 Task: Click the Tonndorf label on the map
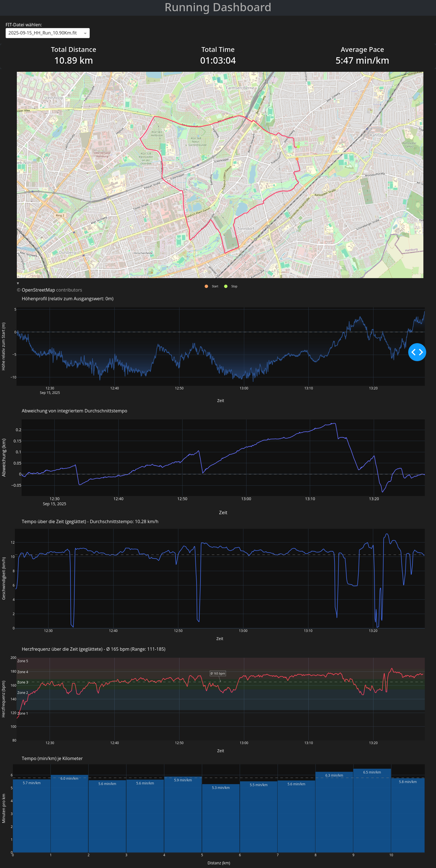246,228
